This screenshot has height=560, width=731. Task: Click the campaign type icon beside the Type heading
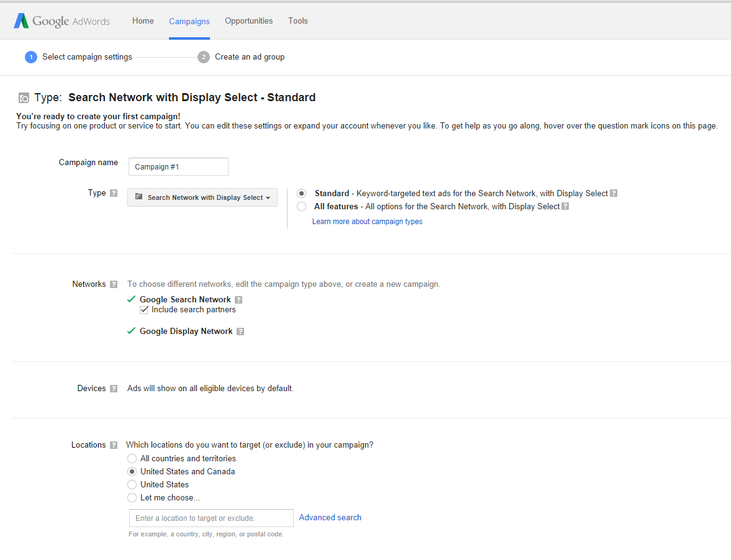coord(24,98)
